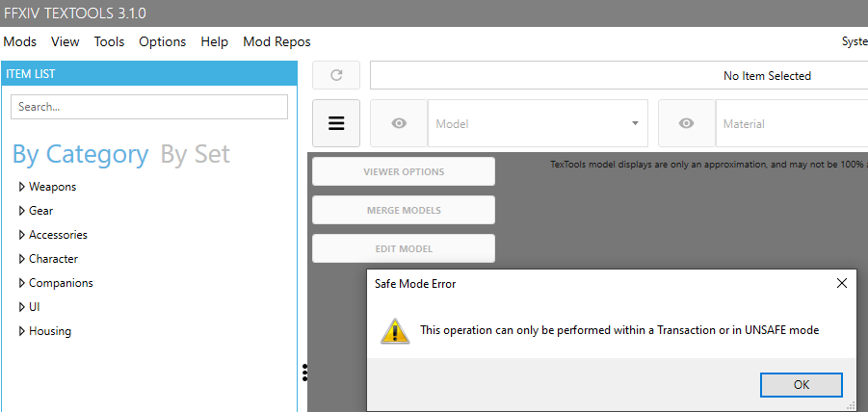Select the Housing label in item list
868x412 pixels.
click(50, 331)
